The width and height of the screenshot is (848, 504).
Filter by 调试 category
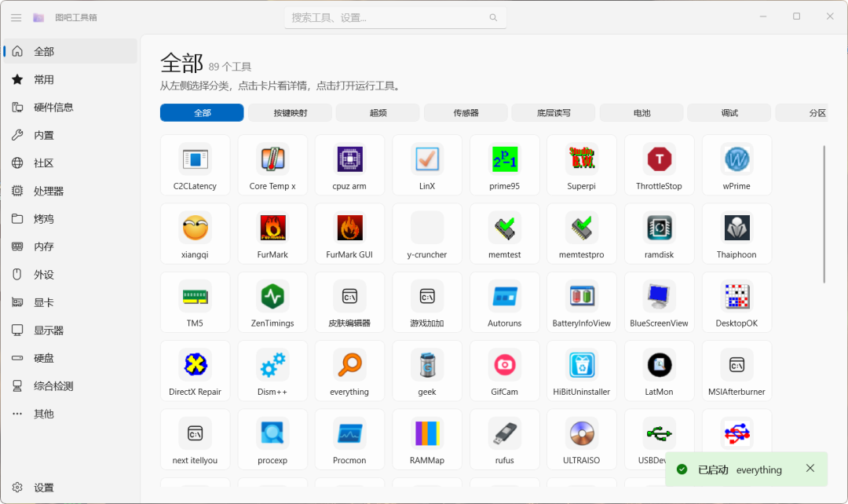click(x=729, y=112)
